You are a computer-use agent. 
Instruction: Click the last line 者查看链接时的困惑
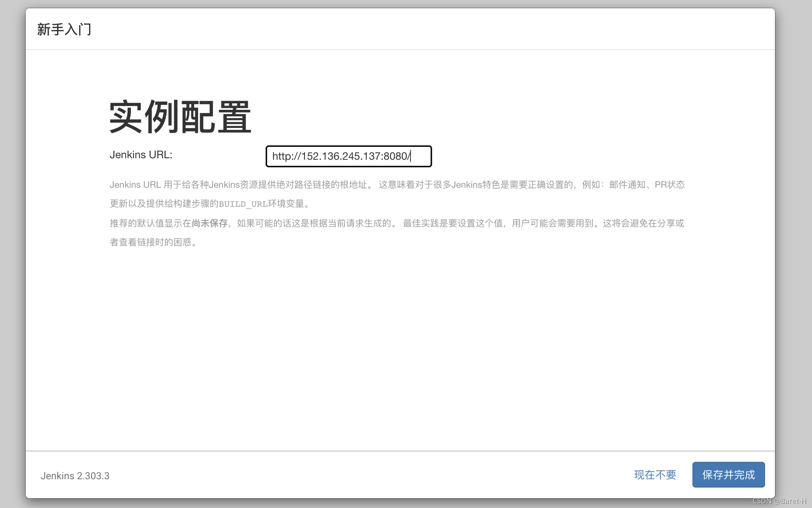click(153, 242)
